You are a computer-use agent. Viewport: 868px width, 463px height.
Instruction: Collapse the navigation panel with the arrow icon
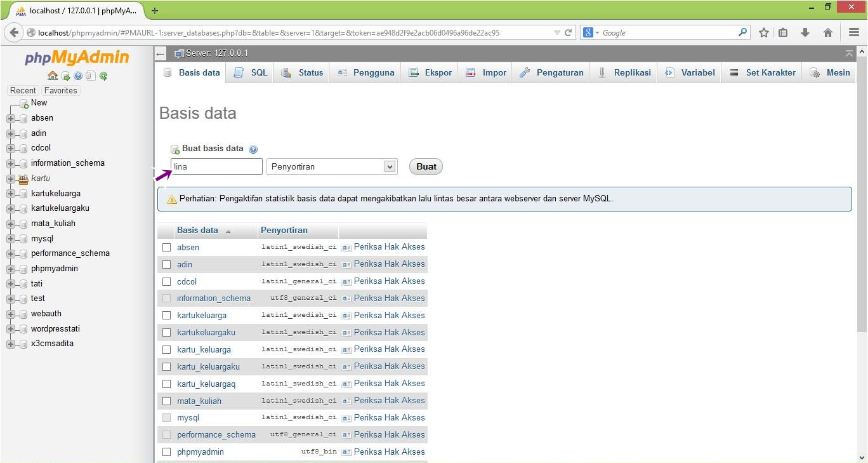pyautogui.click(x=161, y=54)
